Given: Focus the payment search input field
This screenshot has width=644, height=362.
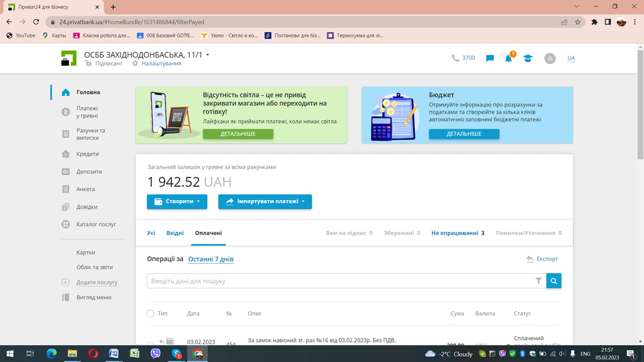Looking at the screenshot, I should [x=341, y=281].
